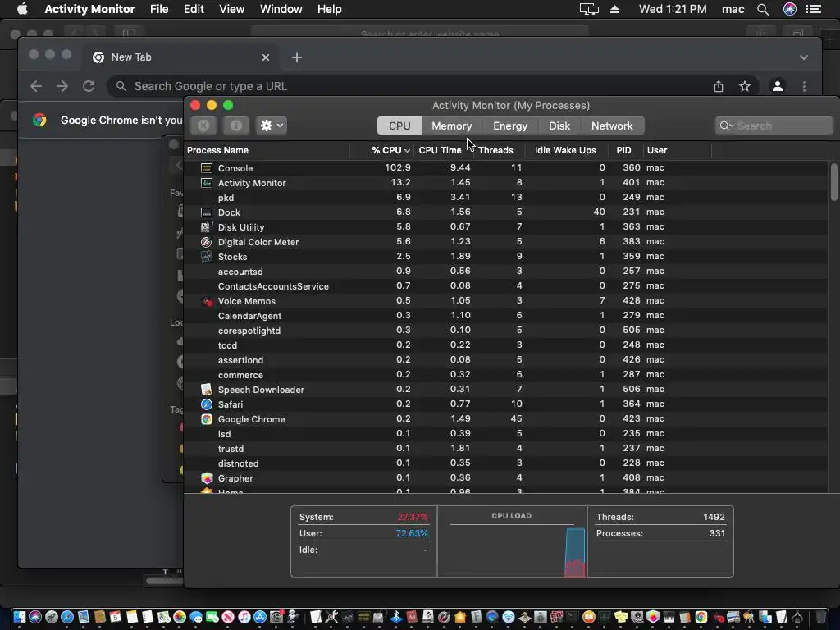Select the Voice Memos process icon
The height and width of the screenshot is (630, 840).
pos(208,301)
